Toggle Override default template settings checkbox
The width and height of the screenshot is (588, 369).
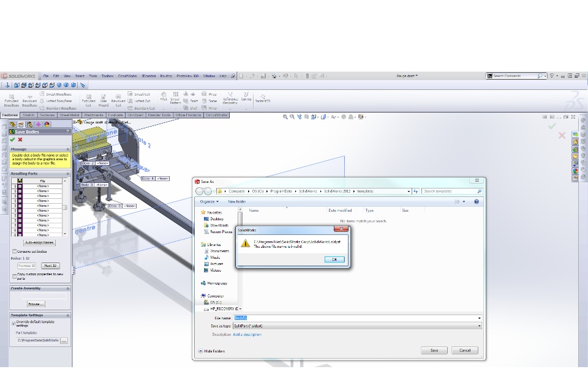click(x=14, y=323)
